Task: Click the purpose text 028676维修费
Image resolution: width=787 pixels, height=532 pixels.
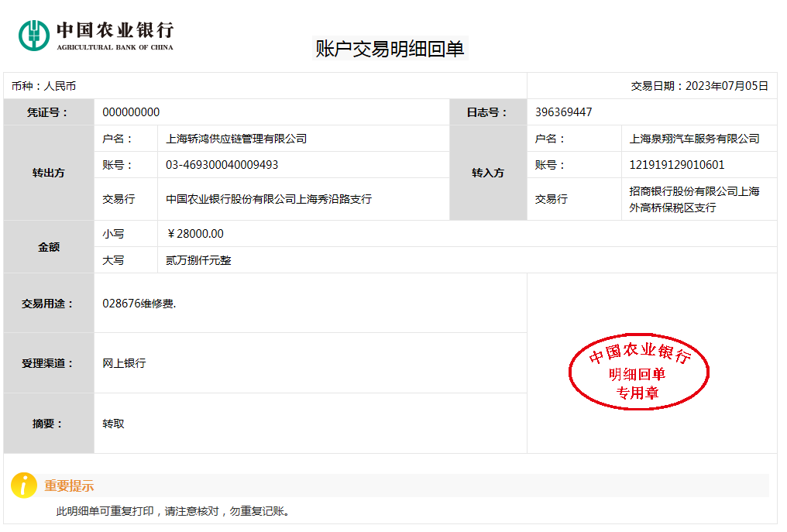Action: point(139,304)
